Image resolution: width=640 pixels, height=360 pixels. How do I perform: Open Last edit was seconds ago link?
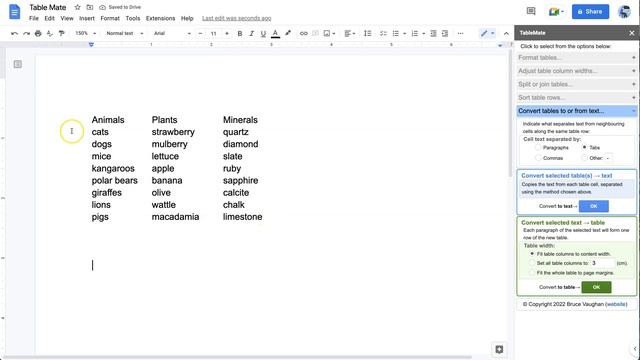click(x=236, y=18)
